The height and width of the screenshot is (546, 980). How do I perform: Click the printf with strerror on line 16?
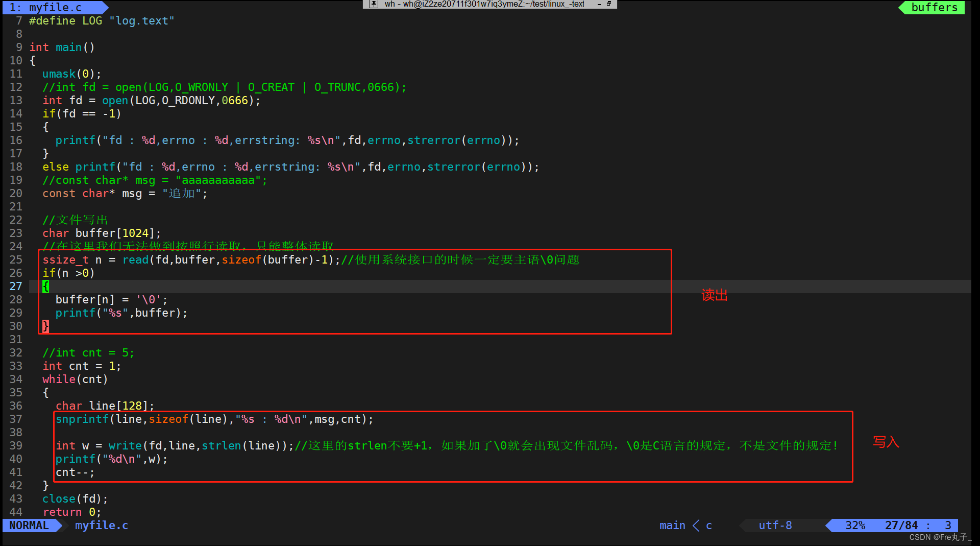click(287, 140)
